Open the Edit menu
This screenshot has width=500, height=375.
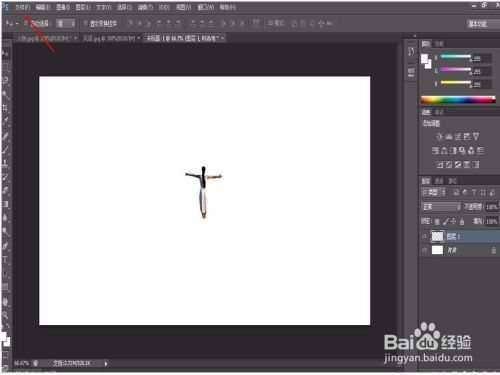pyautogui.click(x=43, y=7)
